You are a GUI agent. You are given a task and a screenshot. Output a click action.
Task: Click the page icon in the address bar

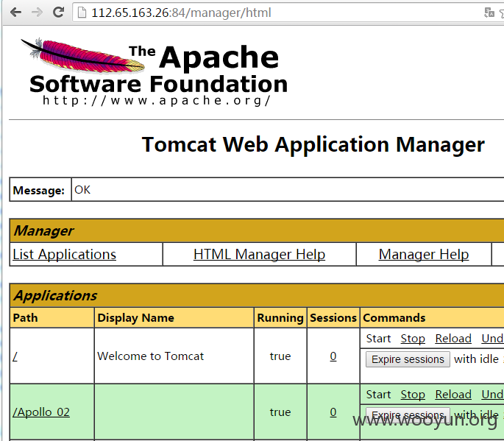tap(82, 13)
